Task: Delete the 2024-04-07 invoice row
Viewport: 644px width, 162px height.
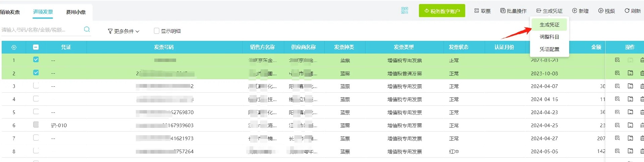Action: coord(642,86)
